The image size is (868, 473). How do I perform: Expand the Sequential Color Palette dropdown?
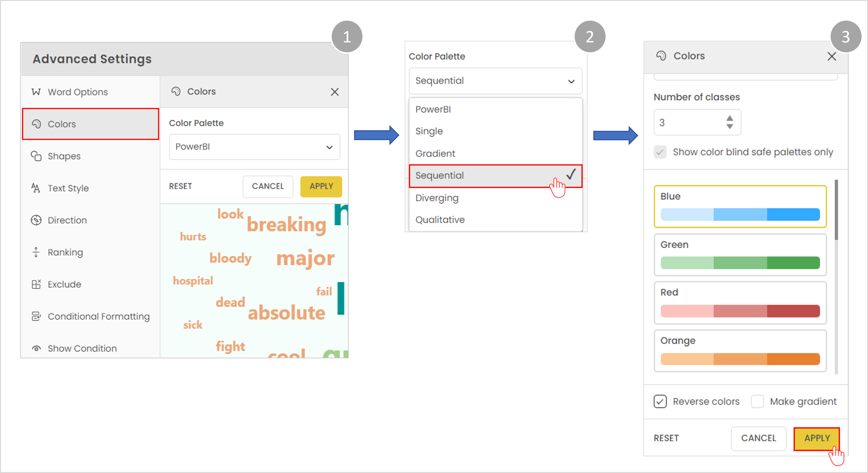(x=495, y=81)
